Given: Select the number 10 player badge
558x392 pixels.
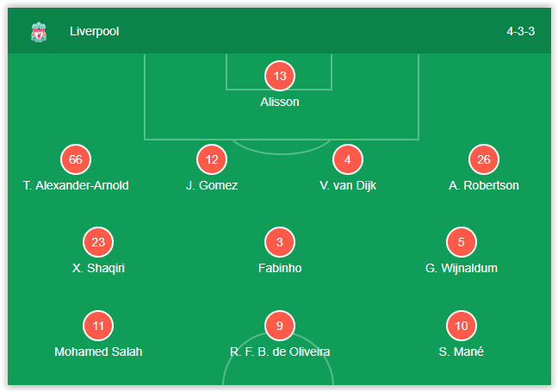Looking at the screenshot, I should point(462,326).
